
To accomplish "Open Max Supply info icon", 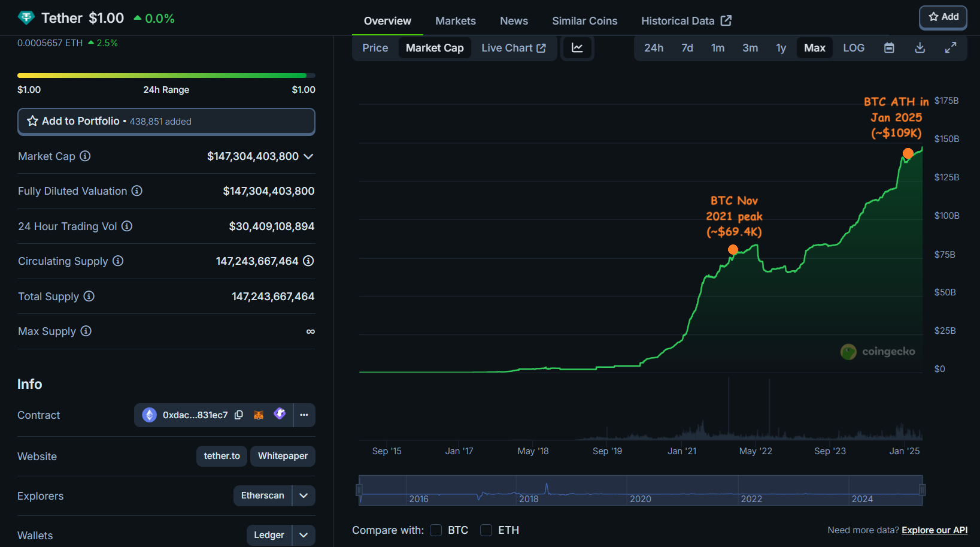I will [86, 331].
